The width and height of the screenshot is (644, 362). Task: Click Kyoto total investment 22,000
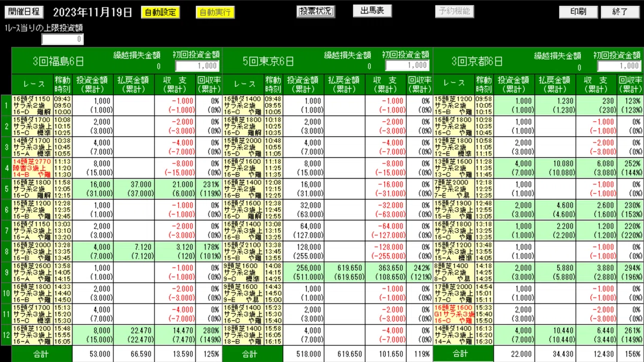(515, 354)
